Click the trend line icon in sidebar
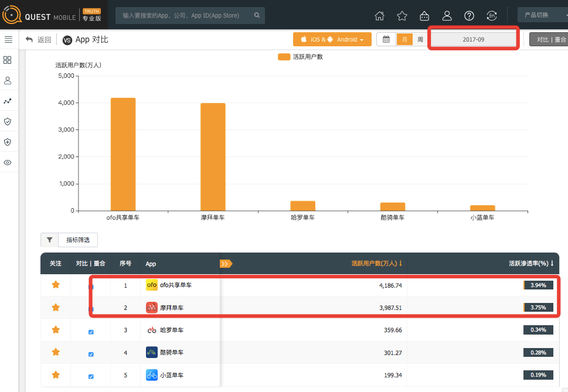Screen dimensions: 568x392 pyautogui.click(x=8, y=101)
